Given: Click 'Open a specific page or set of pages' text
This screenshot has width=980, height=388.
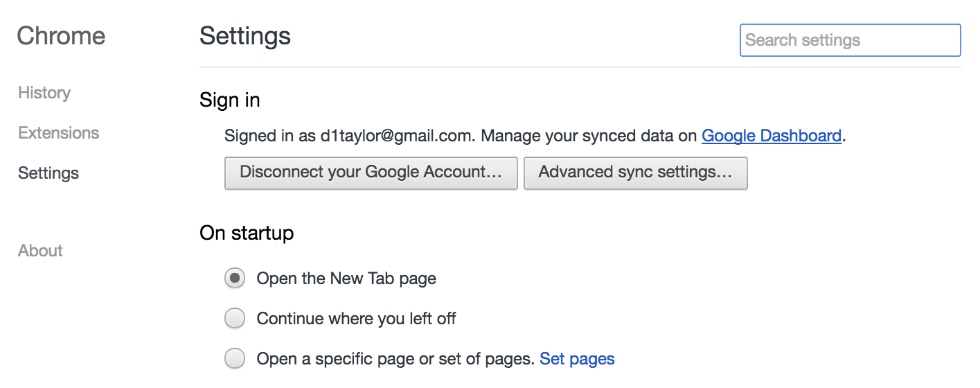Looking at the screenshot, I should (396, 359).
